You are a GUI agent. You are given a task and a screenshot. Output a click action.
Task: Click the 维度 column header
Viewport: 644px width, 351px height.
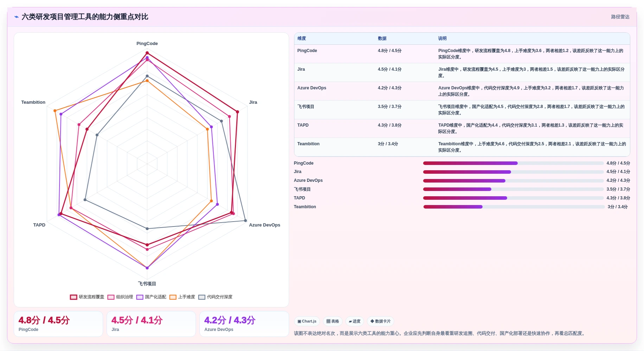tap(302, 38)
